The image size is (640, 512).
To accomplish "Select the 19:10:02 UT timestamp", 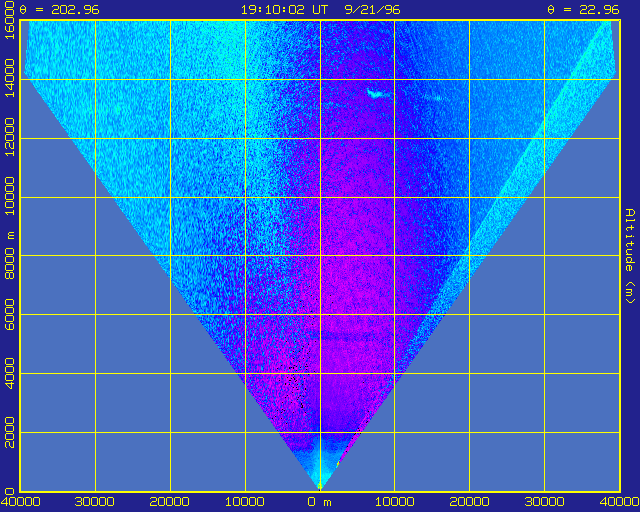I will pos(284,9).
